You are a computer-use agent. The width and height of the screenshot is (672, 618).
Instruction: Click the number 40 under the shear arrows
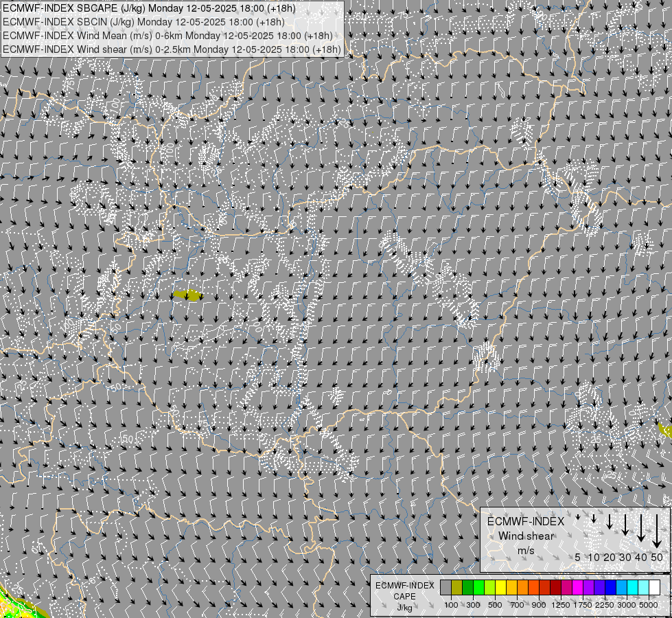pos(640,558)
